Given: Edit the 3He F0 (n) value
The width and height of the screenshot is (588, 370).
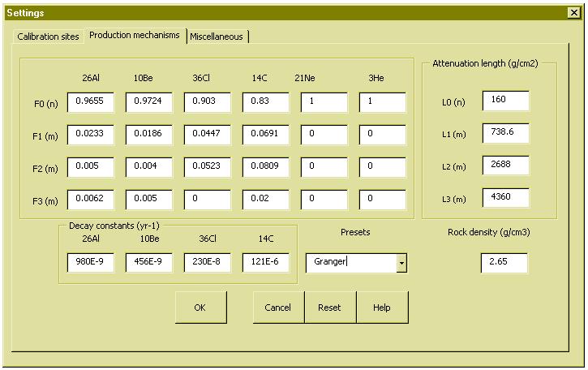Looking at the screenshot, I should 382,102.
